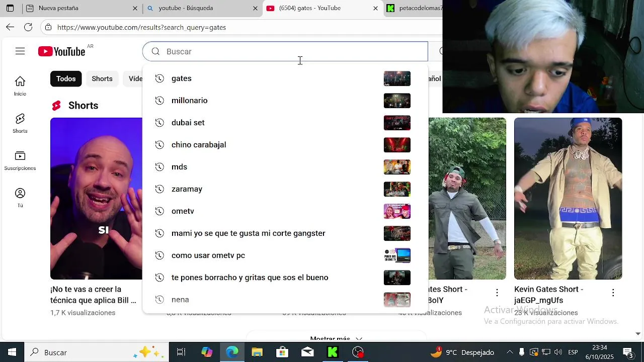This screenshot has height=362, width=644.
Task: Close the 'gates - YouTube' tab
Action: pyautogui.click(x=375, y=8)
